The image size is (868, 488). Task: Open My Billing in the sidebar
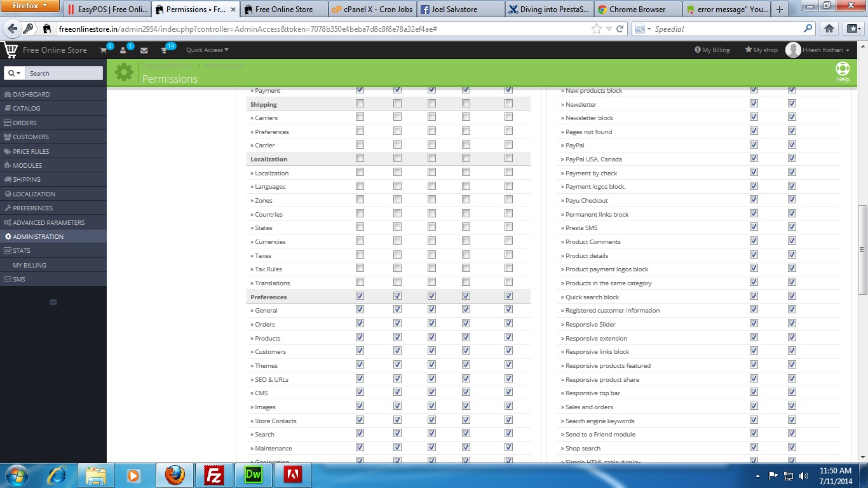pos(53,265)
